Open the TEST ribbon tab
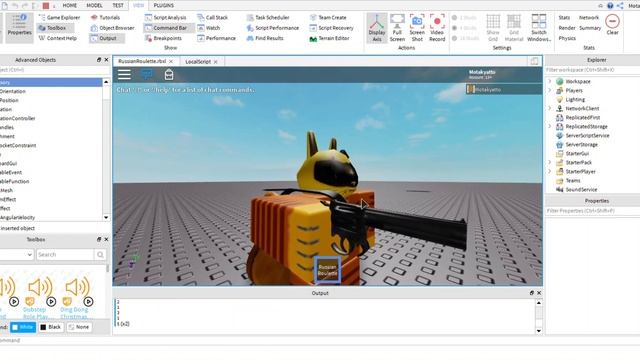The width and height of the screenshot is (640, 360). coord(118,5)
